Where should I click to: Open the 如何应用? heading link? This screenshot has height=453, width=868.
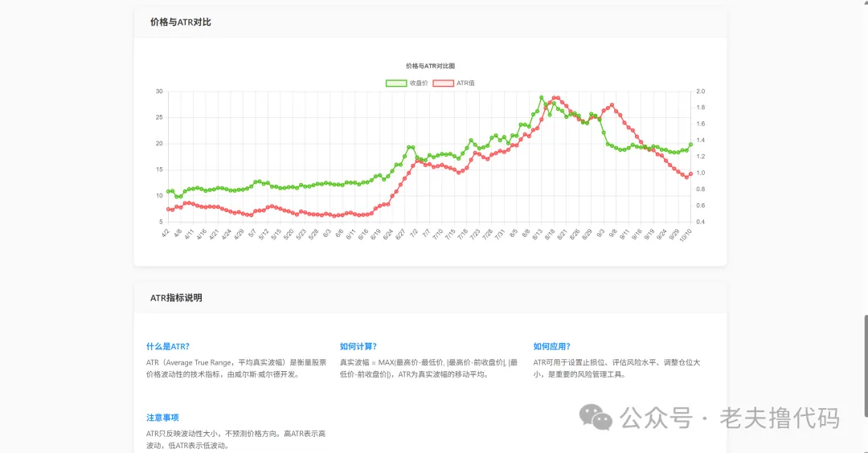point(551,347)
